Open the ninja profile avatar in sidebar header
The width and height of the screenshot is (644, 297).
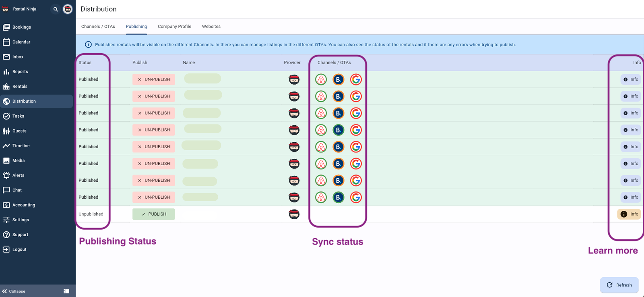pyautogui.click(x=68, y=9)
